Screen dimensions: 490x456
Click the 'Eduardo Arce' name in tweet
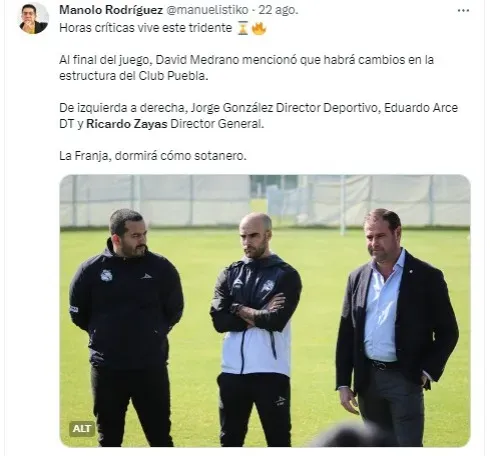pyautogui.click(x=421, y=108)
